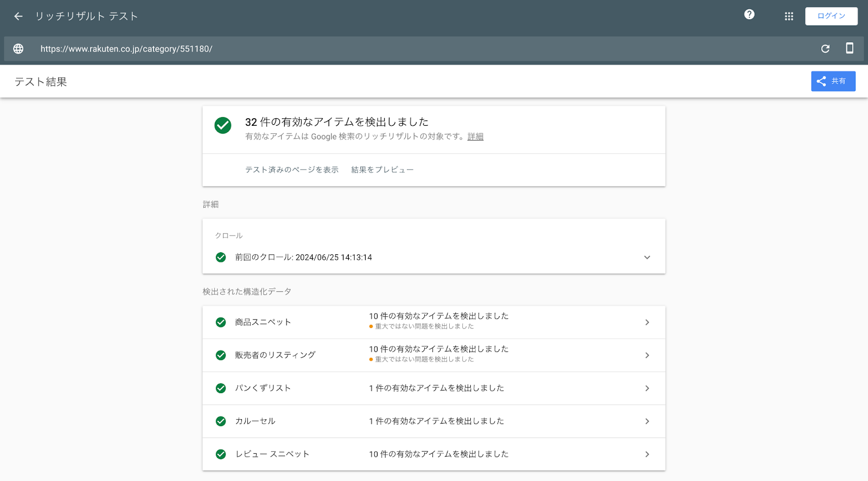Click テスト済みのページを表示

pos(292,170)
